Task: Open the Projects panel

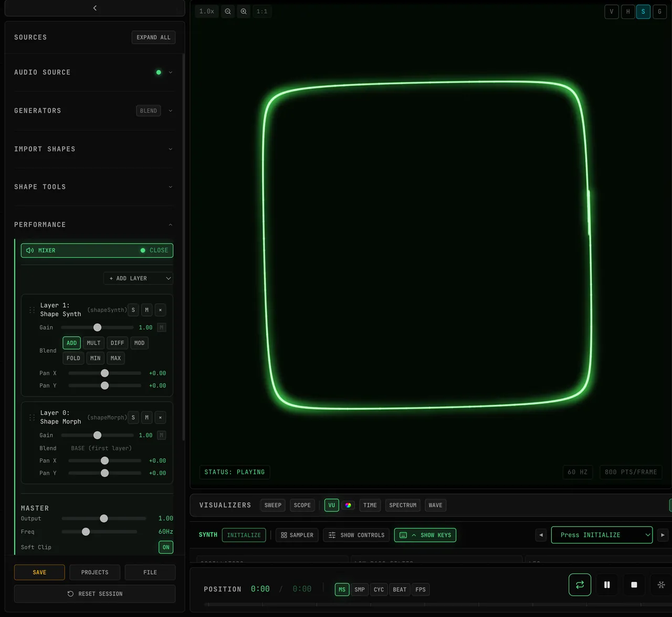Action: coord(95,572)
